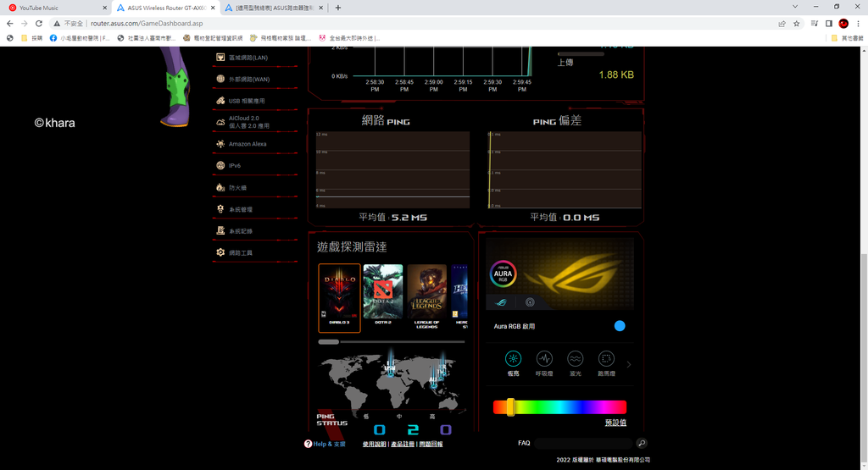Open the IPv6 sidebar icon
868x470 pixels.
[x=220, y=165]
